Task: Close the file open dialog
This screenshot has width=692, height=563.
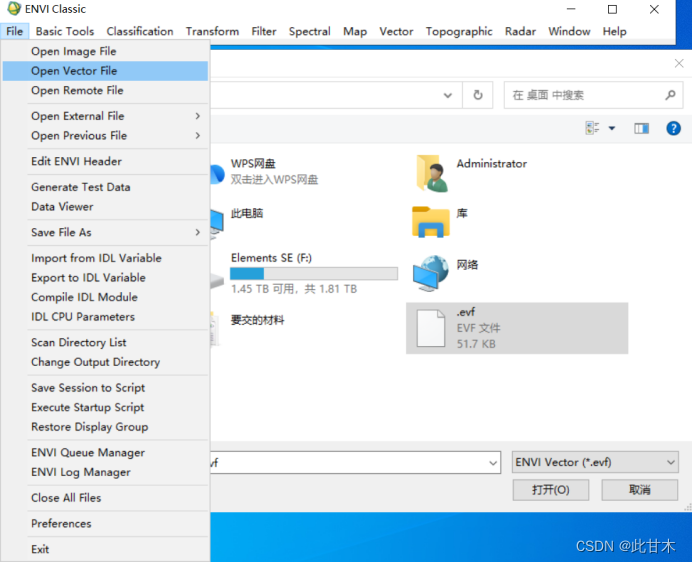Action: (679, 64)
